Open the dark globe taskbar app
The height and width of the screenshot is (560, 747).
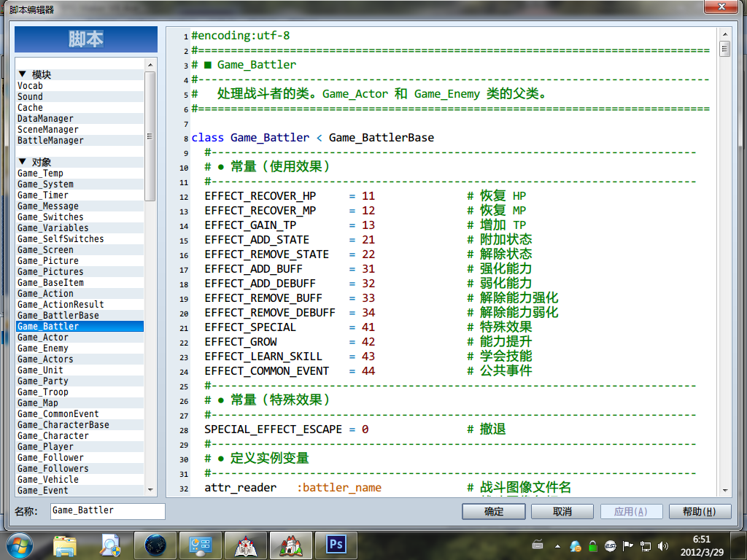pyautogui.click(x=155, y=545)
